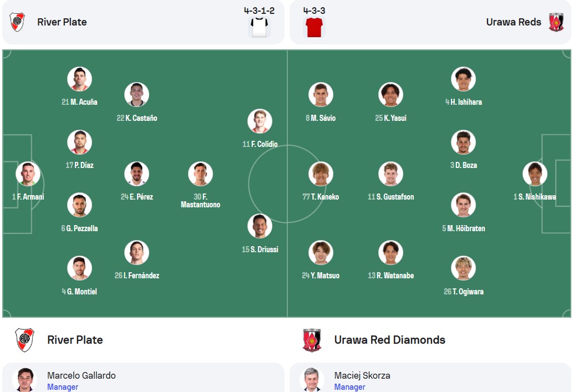
Task: Click M. Sávio player name label
Action: coord(321,118)
